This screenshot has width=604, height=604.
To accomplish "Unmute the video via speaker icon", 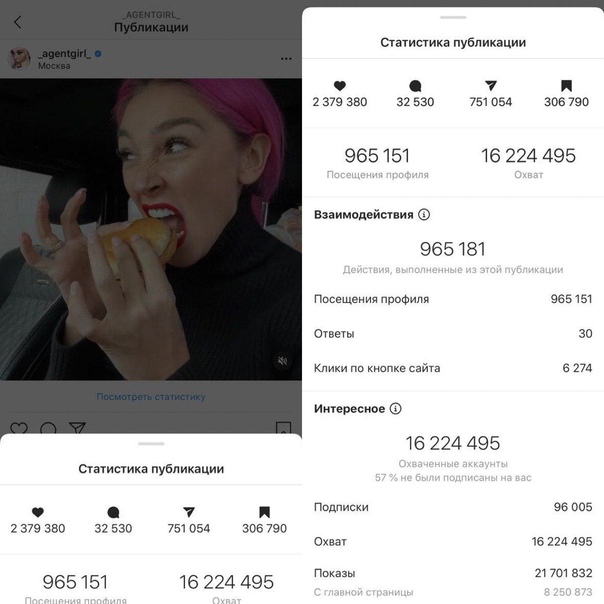I will 282,361.
